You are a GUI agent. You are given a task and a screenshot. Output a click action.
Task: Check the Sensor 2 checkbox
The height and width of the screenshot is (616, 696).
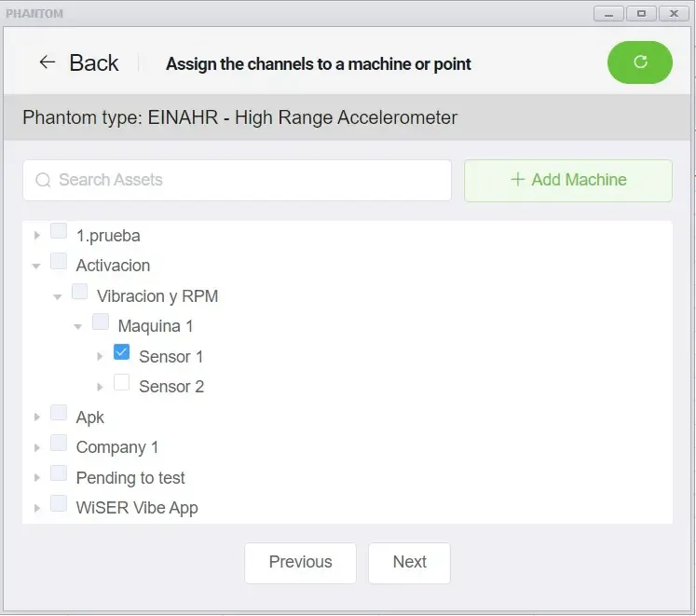(x=122, y=382)
